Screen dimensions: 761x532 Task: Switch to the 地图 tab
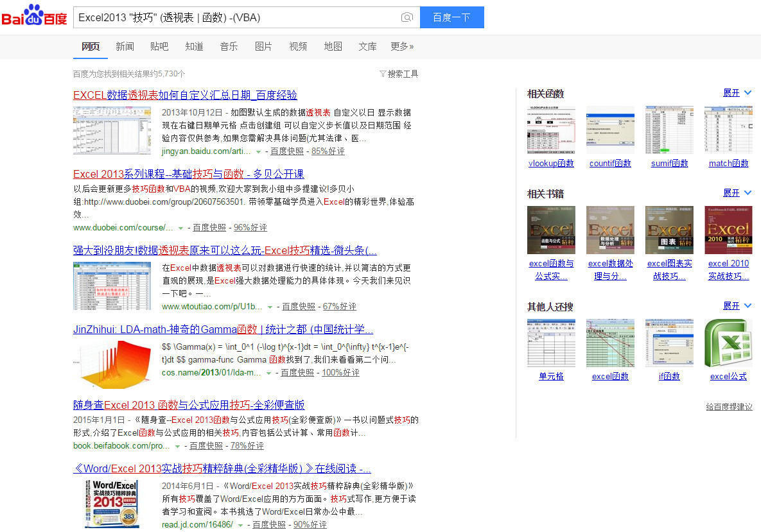(333, 47)
